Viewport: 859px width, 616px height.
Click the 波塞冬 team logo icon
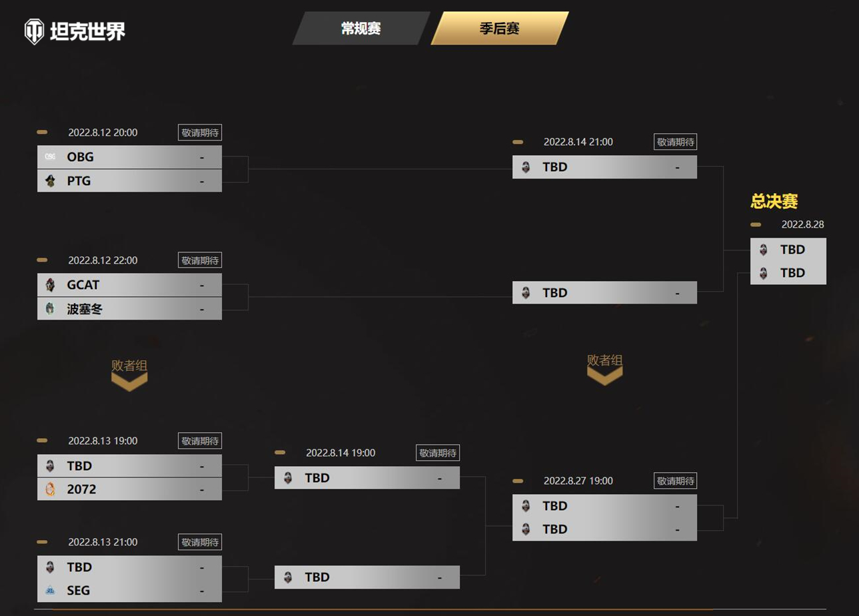[x=50, y=309]
